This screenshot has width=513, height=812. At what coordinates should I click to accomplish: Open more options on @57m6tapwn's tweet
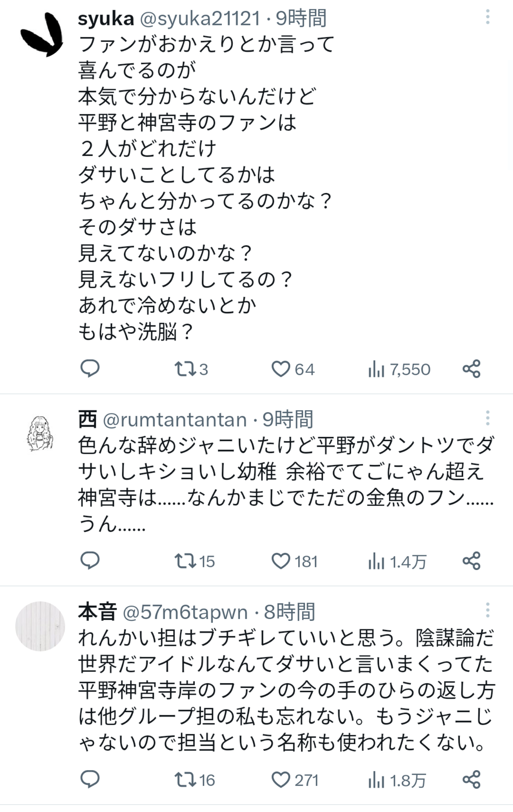pyautogui.click(x=488, y=610)
